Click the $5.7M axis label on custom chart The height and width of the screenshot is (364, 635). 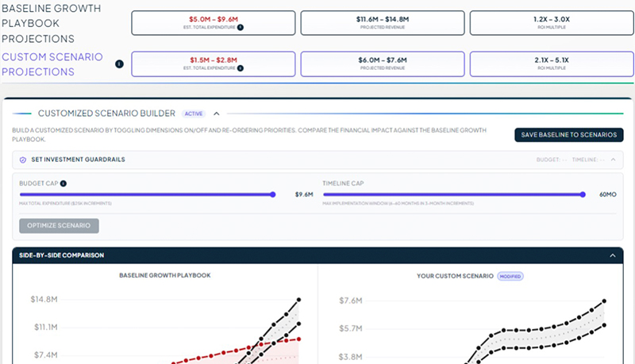tap(351, 328)
